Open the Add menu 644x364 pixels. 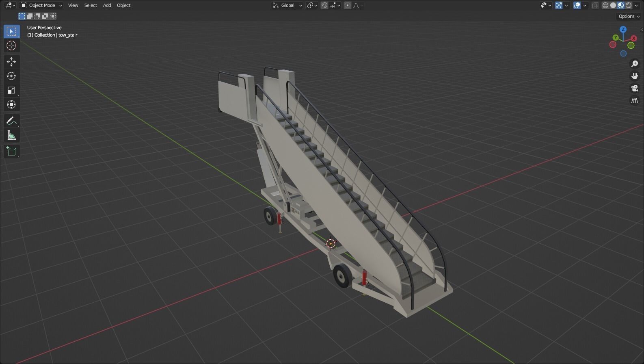(x=107, y=5)
